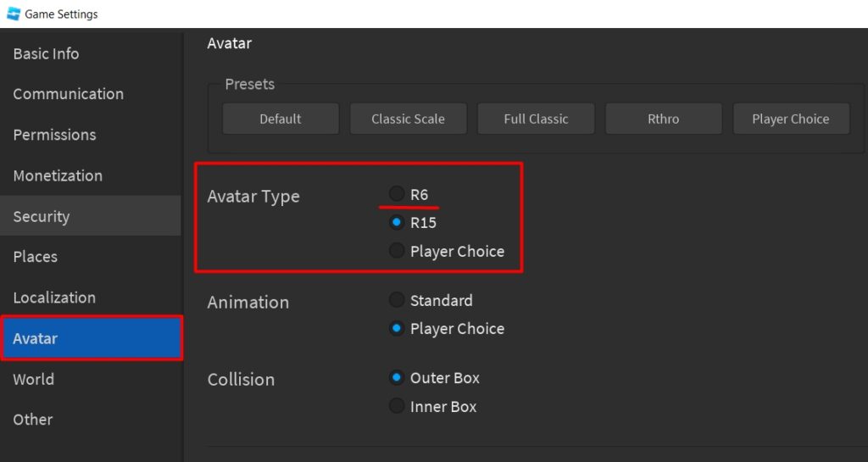Switch to the Monetization section
The image size is (868, 462).
[92, 175]
